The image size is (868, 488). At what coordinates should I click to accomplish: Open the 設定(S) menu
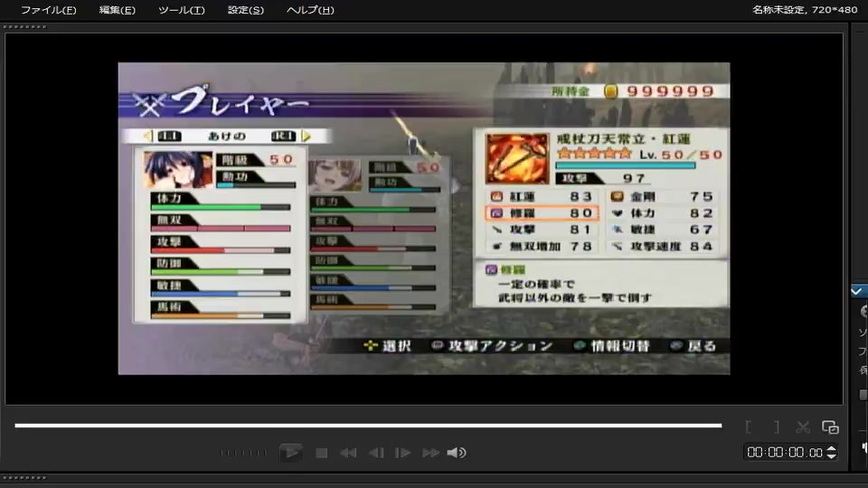[245, 10]
